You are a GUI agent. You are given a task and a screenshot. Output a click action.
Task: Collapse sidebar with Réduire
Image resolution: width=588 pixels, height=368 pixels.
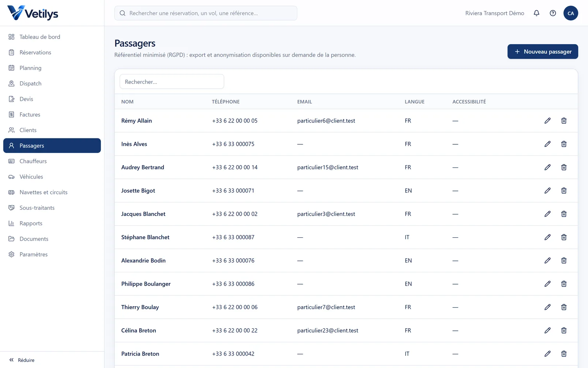tap(22, 360)
